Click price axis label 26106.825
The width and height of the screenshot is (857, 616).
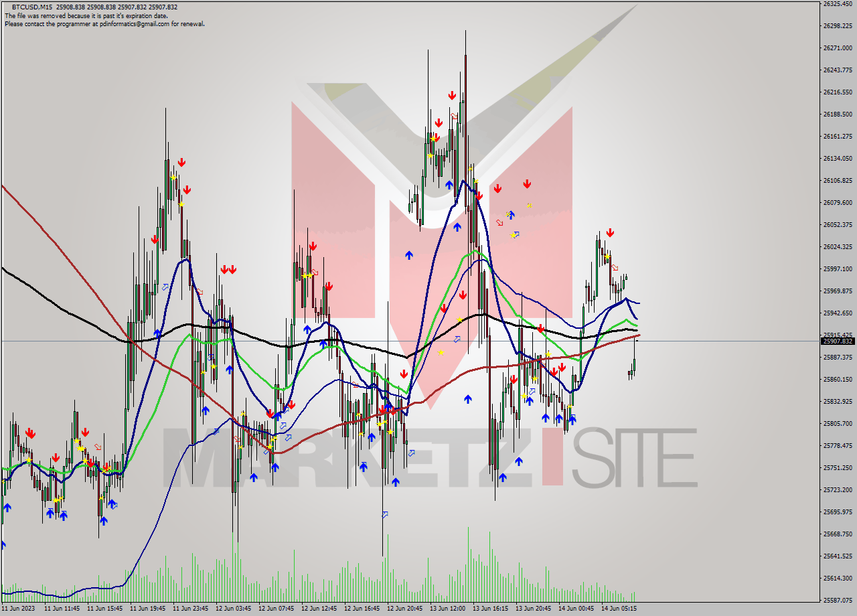(x=838, y=181)
